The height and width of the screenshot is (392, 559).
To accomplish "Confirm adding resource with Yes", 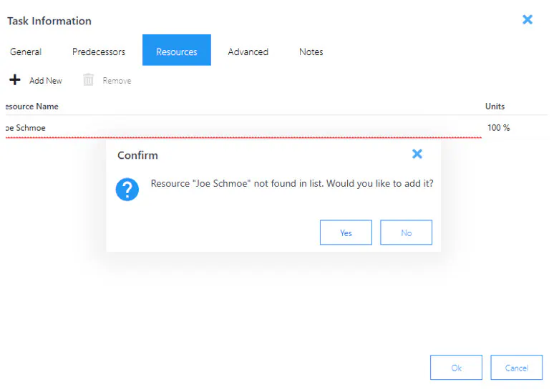I will point(346,232).
